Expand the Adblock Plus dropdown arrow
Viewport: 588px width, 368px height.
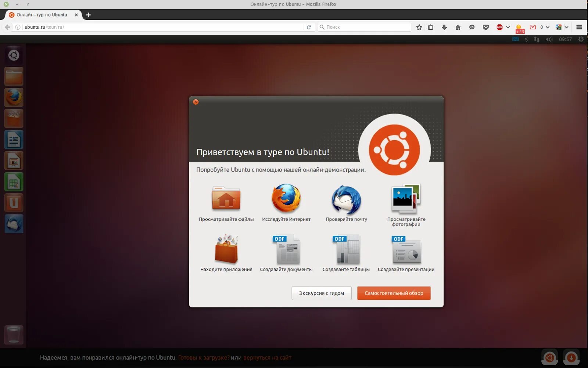tap(508, 27)
